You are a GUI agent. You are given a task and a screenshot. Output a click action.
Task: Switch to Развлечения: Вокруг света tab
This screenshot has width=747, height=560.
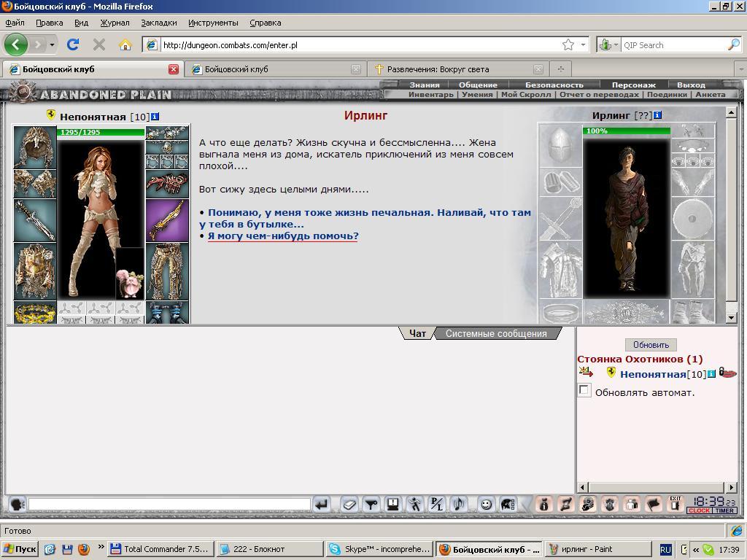coord(457,69)
